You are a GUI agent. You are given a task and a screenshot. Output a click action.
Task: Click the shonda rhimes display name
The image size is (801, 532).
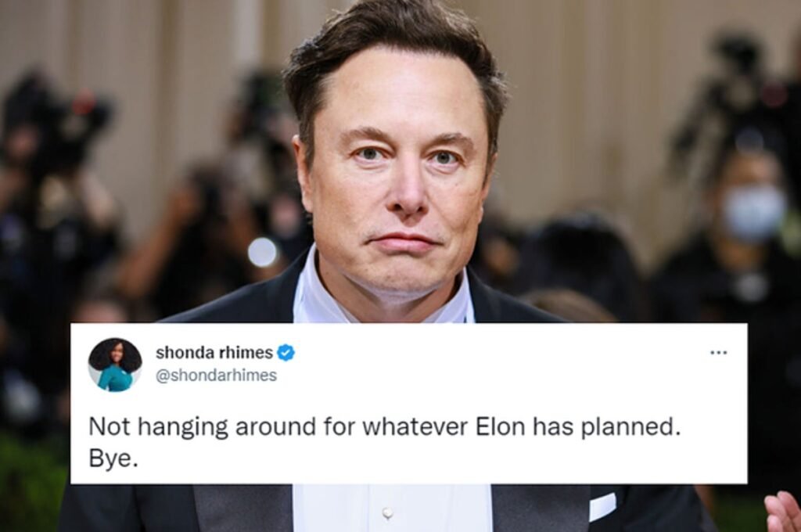[214, 353]
